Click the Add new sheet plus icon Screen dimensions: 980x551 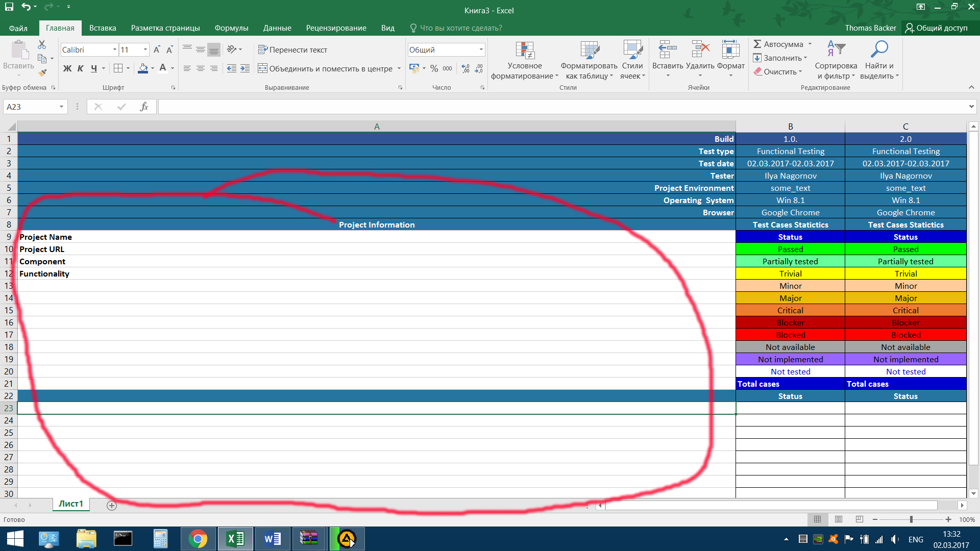click(x=112, y=506)
